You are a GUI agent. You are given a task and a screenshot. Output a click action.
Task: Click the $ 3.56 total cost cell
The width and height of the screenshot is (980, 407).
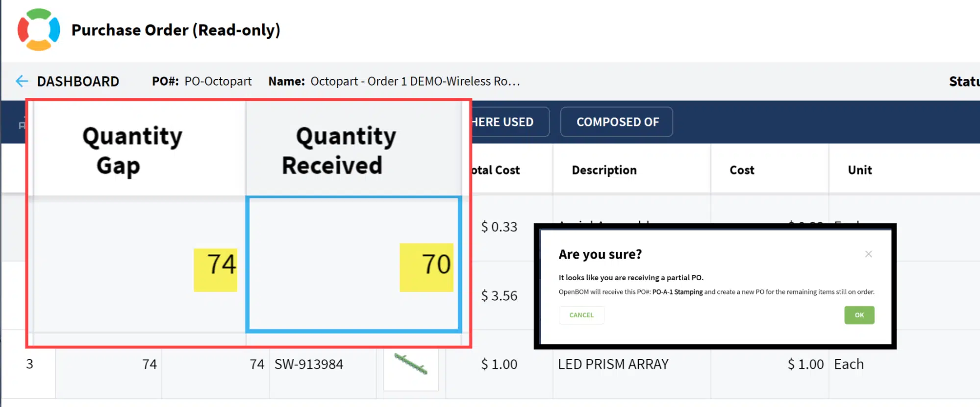(499, 296)
